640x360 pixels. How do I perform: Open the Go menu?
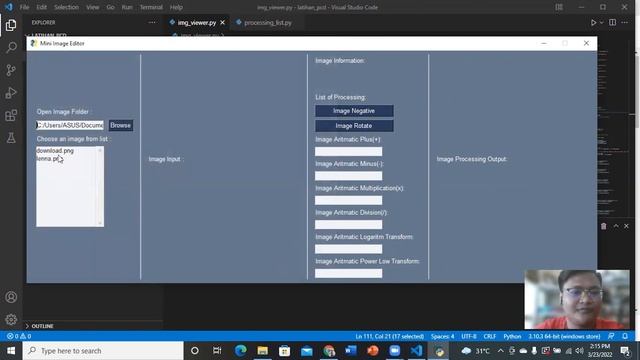pos(110,7)
